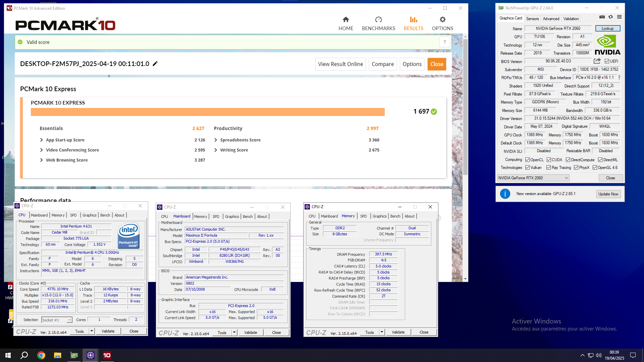Image resolution: width=644 pixels, height=362 pixels.
Task: Click the RESULTS bar chart icon
Action: pos(414,19)
